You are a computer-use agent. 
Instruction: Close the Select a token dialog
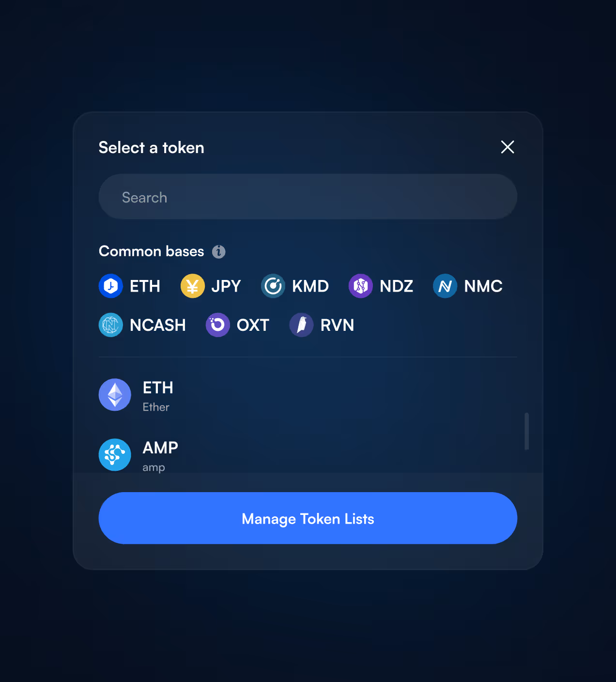pyautogui.click(x=507, y=147)
